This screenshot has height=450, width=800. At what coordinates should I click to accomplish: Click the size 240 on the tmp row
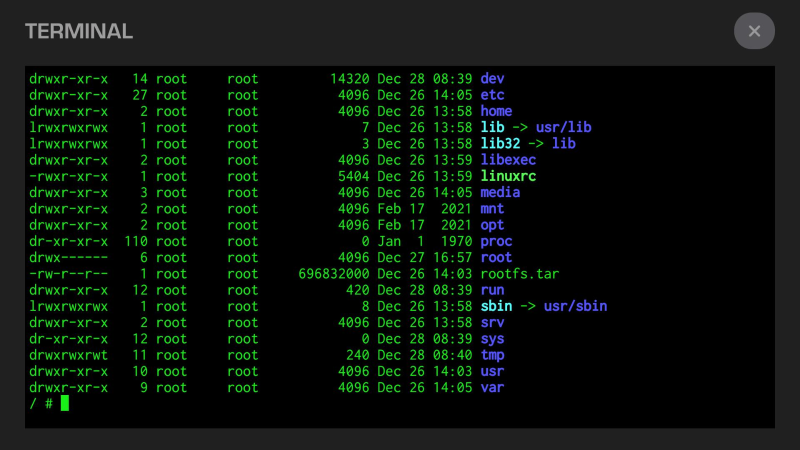click(x=358, y=355)
